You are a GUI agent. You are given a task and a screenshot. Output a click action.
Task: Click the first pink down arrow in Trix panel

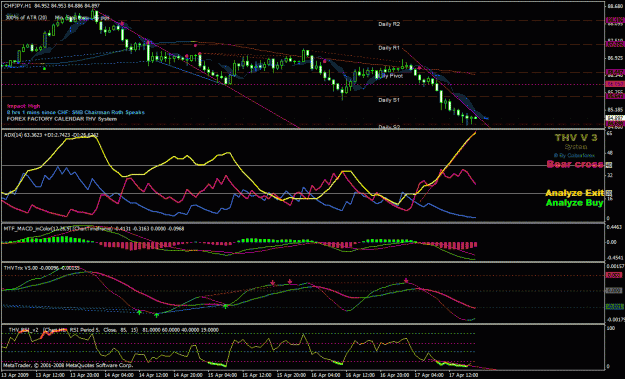coord(273,283)
